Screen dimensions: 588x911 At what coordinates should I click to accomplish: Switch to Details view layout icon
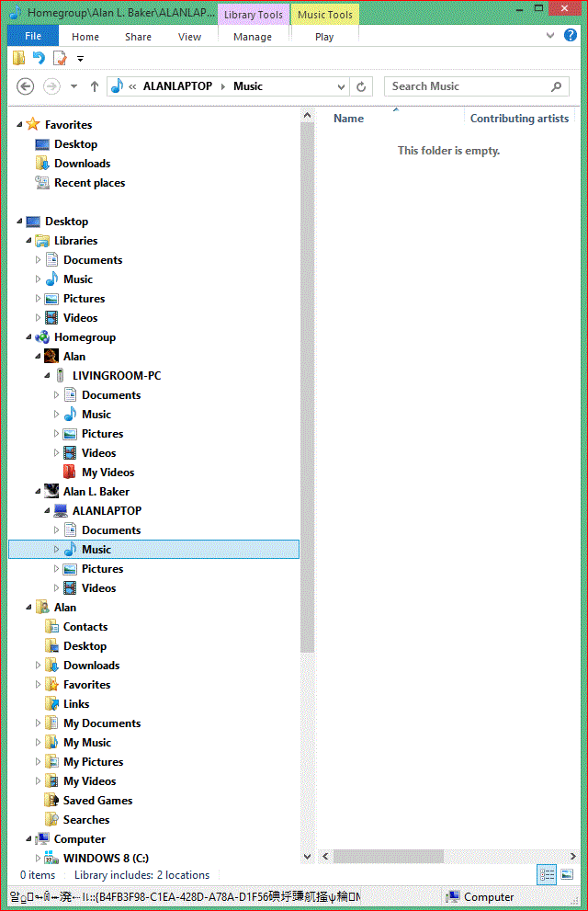click(547, 874)
